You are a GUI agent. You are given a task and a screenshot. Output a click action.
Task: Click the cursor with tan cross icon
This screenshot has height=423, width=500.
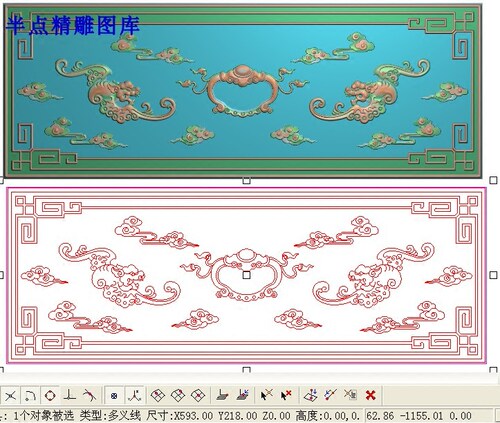pyautogui.click(x=266, y=395)
